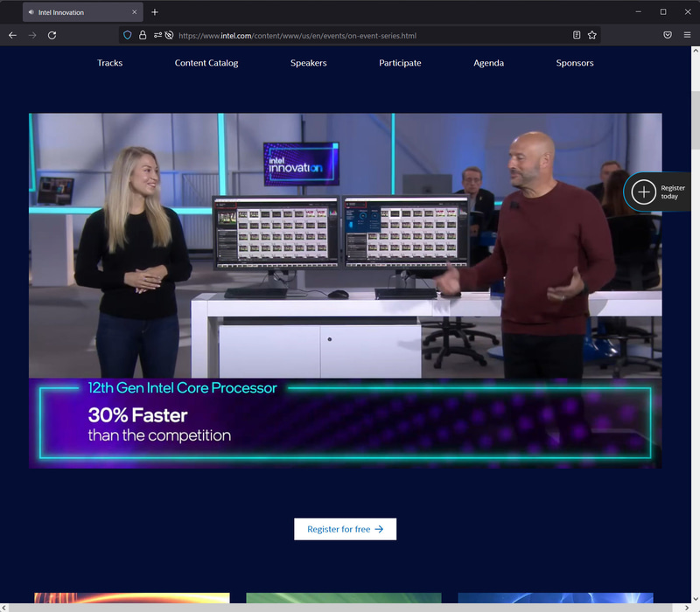Click the padlock site security icon
Screen dimensions: 700x612
(x=143, y=35)
